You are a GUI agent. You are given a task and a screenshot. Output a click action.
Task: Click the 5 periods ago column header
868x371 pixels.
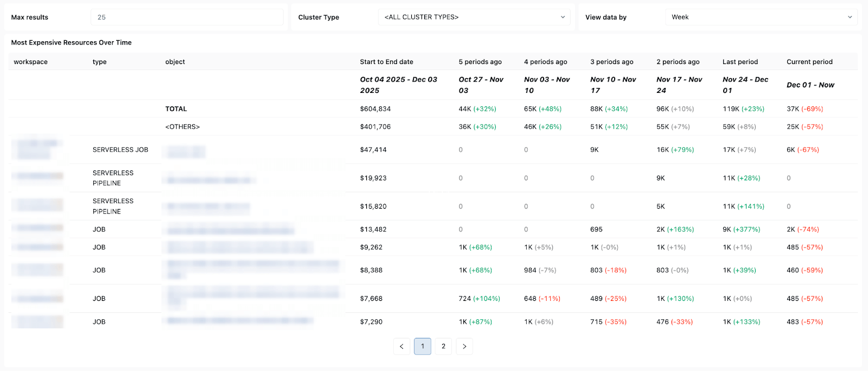point(480,62)
